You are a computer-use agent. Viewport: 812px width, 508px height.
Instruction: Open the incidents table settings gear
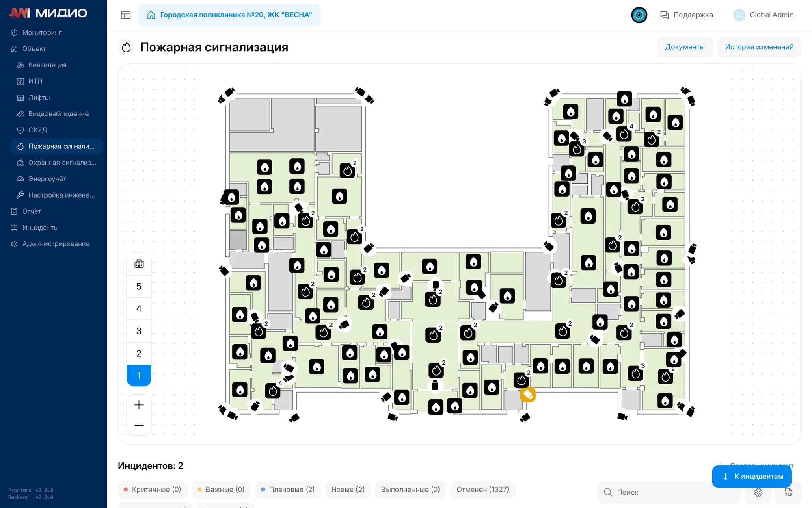[758, 492]
